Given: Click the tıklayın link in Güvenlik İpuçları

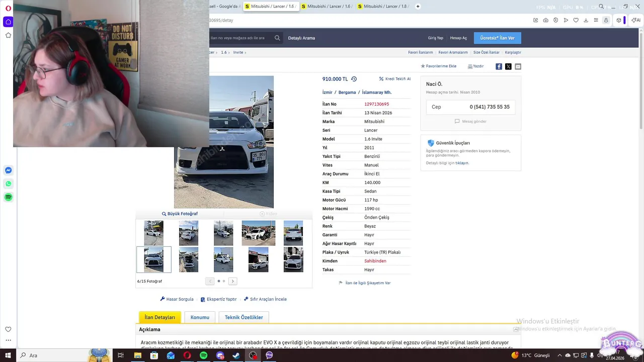Looking at the screenshot, I should pyautogui.click(x=462, y=163).
